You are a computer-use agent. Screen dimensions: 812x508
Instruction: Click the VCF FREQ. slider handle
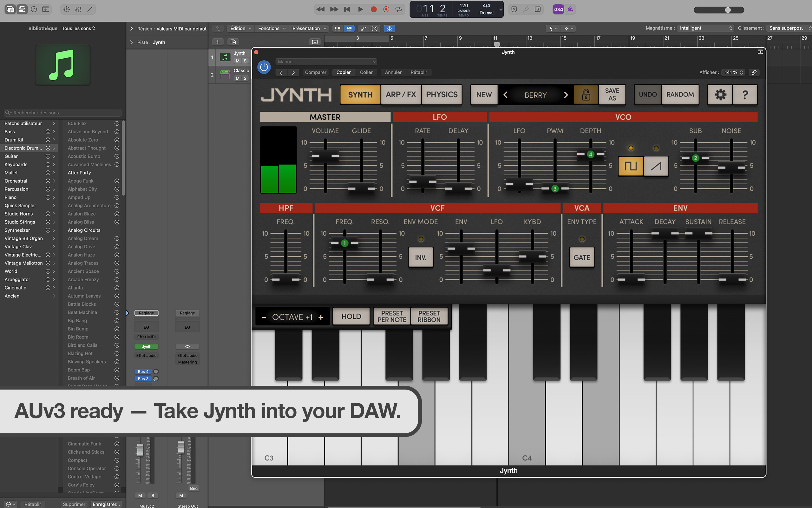pyautogui.click(x=344, y=243)
